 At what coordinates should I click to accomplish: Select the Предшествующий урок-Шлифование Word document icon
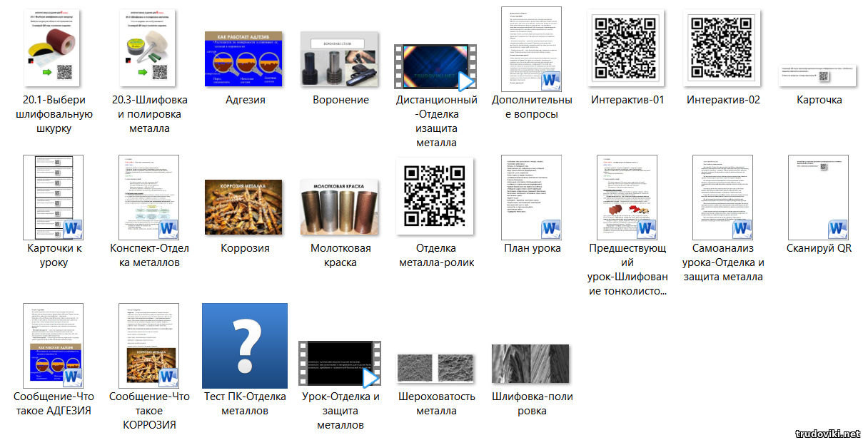click(627, 198)
